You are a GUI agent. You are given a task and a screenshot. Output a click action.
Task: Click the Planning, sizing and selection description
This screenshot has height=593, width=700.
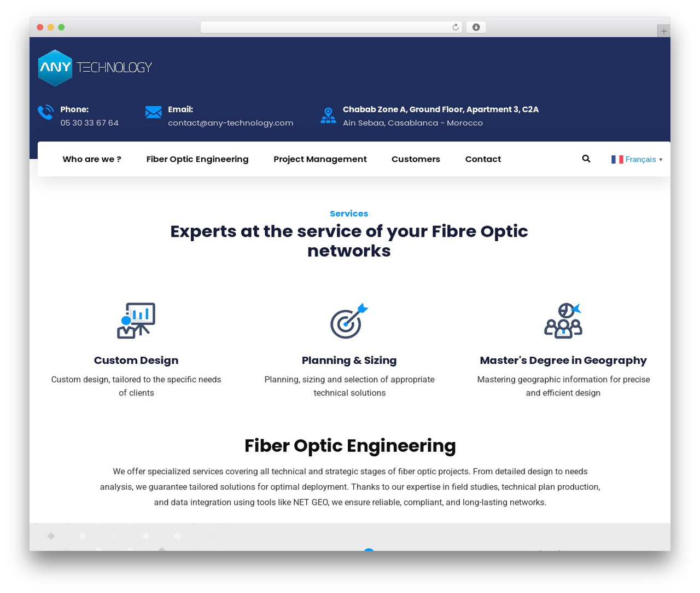(x=349, y=386)
